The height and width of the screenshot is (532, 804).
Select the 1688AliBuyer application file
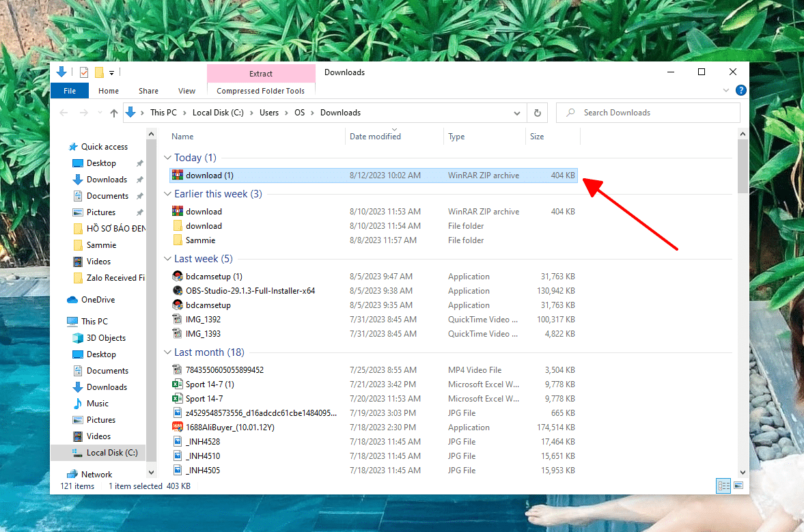(x=230, y=428)
